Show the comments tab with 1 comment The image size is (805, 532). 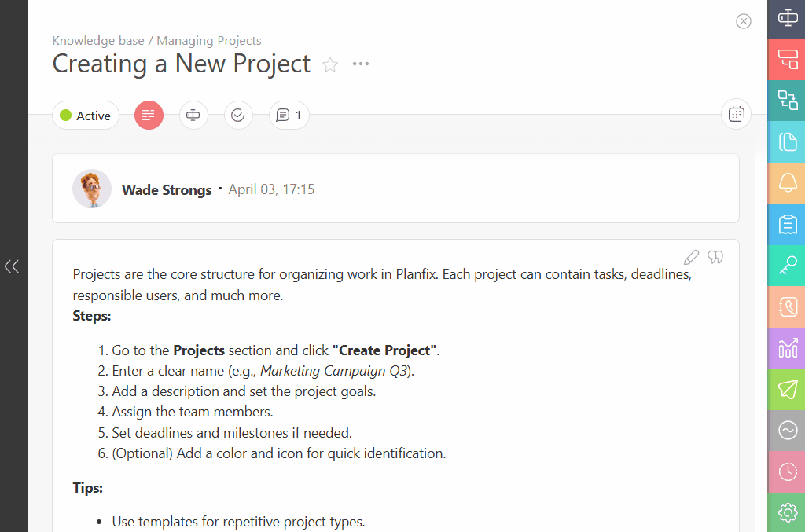pyautogui.click(x=289, y=116)
